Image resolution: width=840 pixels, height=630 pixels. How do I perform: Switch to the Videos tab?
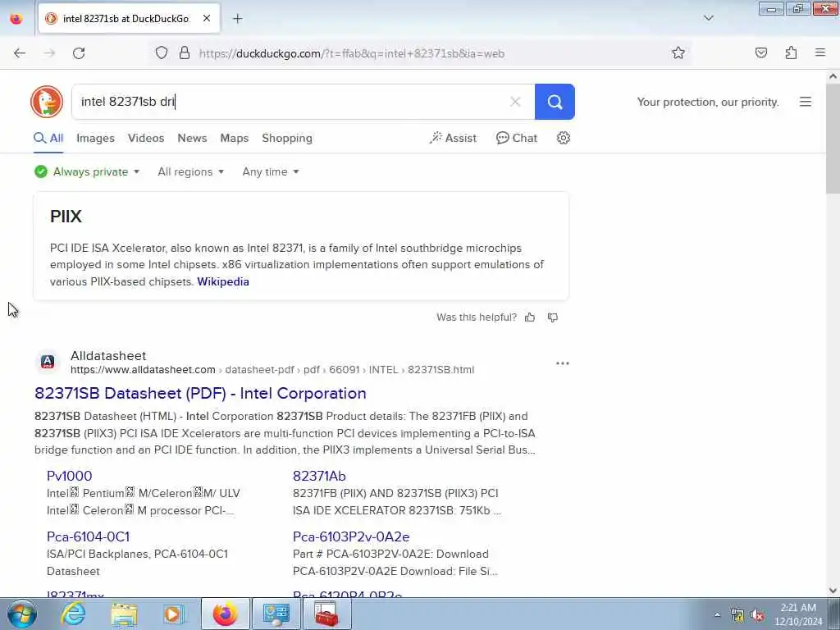pos(146,138)
